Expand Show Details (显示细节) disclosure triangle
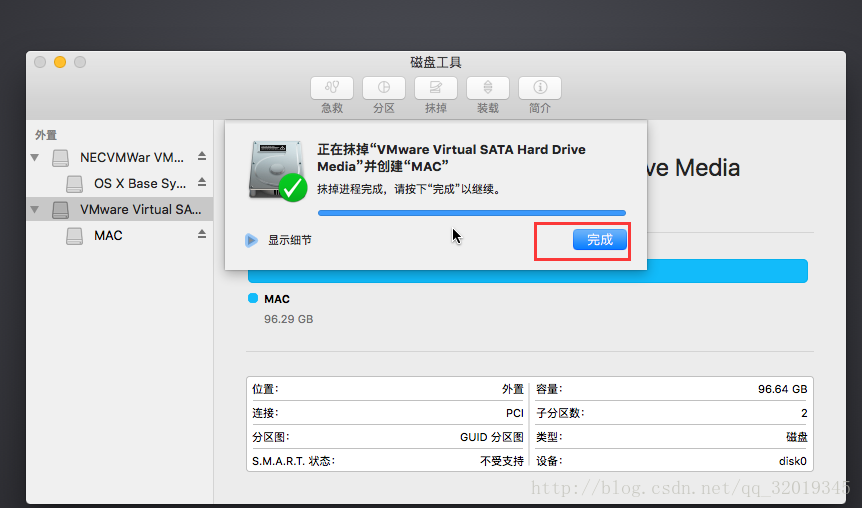 [251, 240]
